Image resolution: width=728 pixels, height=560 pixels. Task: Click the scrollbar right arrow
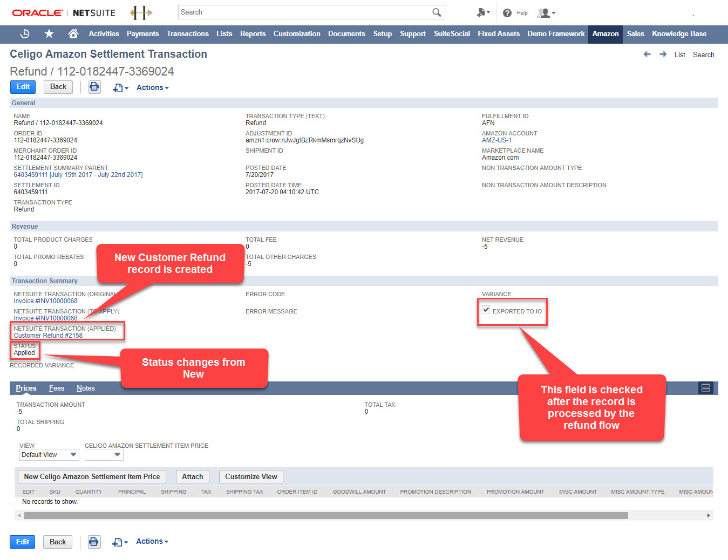709,516
